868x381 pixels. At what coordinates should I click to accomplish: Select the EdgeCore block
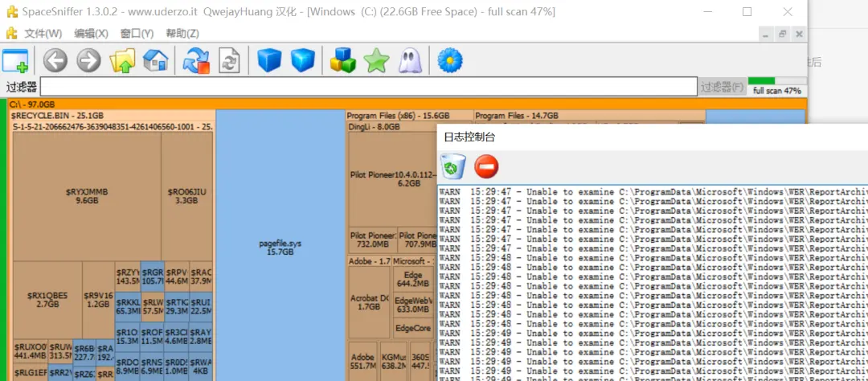click(413, 329)
